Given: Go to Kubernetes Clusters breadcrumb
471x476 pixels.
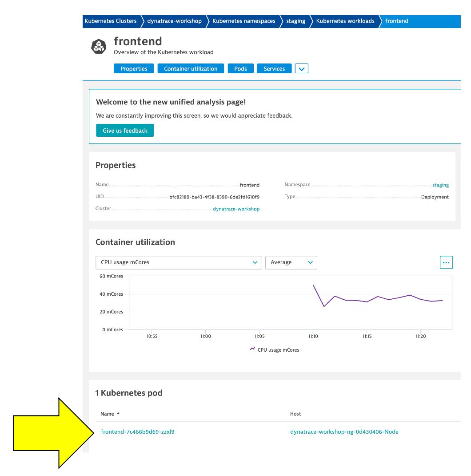Looking at the screenshot, I should [x=111, y=21].
